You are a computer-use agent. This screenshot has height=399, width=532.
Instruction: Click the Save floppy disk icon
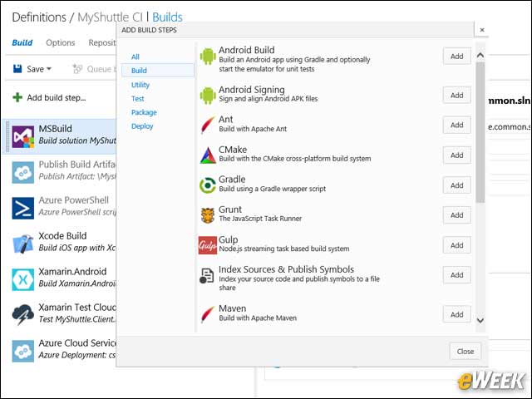coord(17,69)
